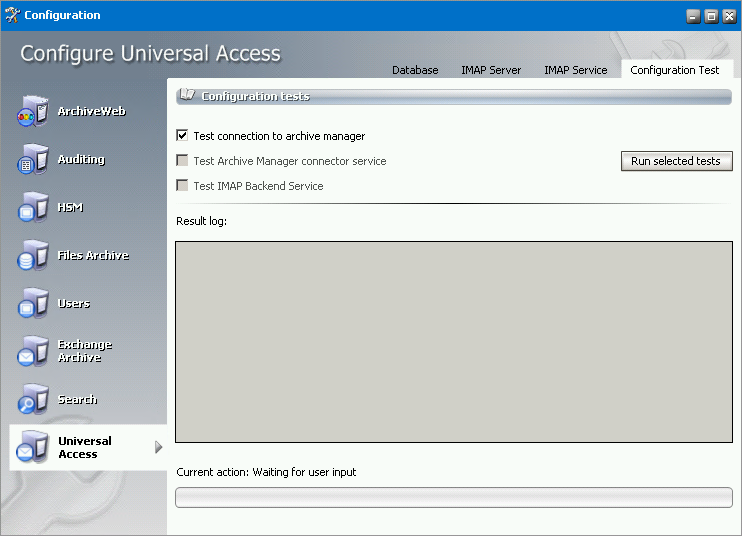Image resolution: width=742 pixels, height=536 pixels.
Task: Select the Universal Access icon
Action: pyautogui.click(x=32, y=447)
